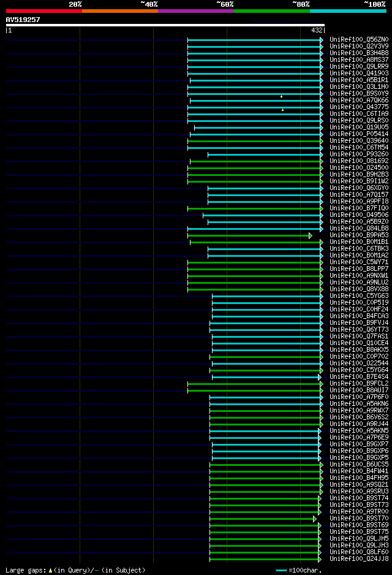Select hit UniRef100_Q10CE4
The height and width of the screenshot is (575, 392).
[x=359, y=343]
